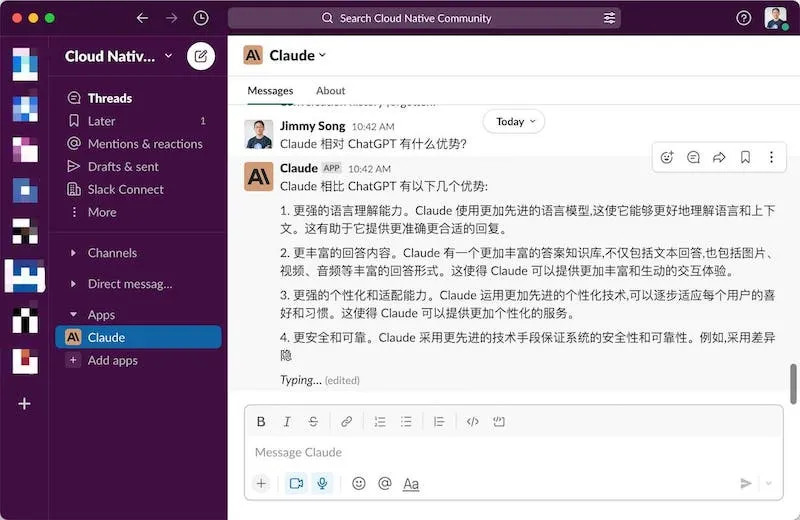
Task: Expand the Channels section
Action: coord(73,253)
